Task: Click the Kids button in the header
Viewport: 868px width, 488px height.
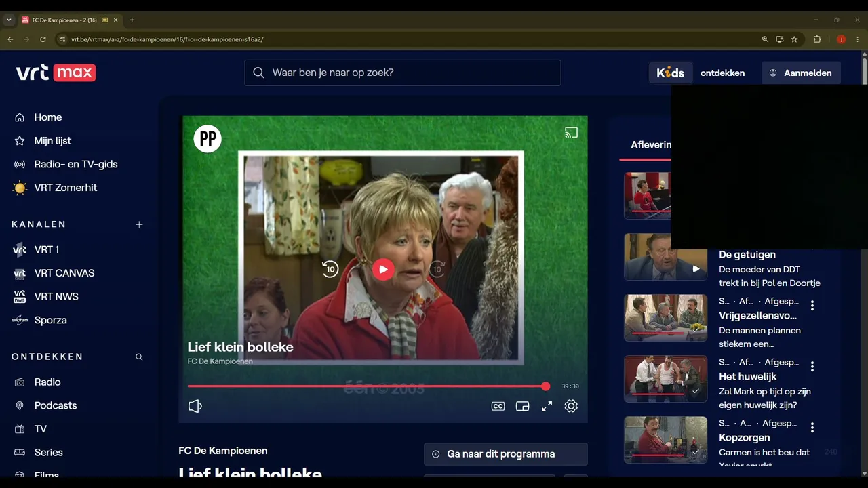Action: coord(670,73)
